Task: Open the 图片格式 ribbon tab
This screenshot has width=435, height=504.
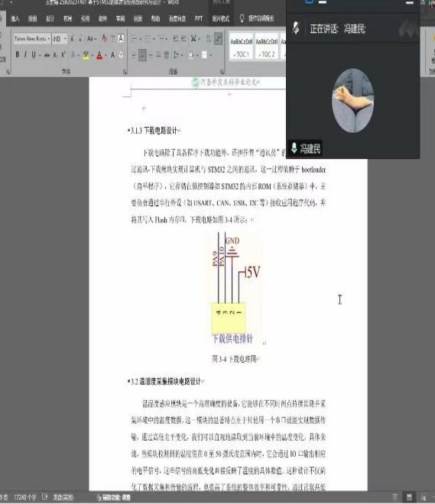Action: point(220,18)
